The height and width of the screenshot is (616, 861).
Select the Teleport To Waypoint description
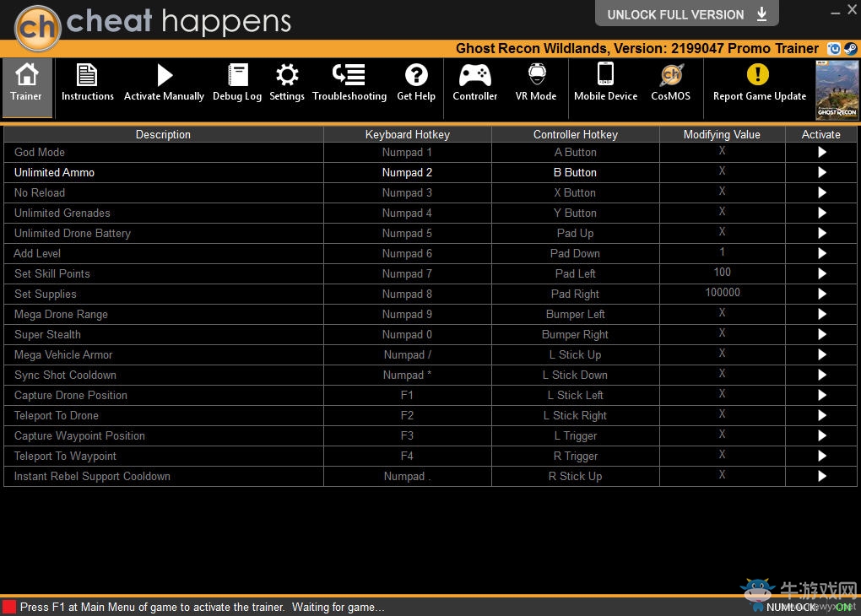click(x=164, y=456)
